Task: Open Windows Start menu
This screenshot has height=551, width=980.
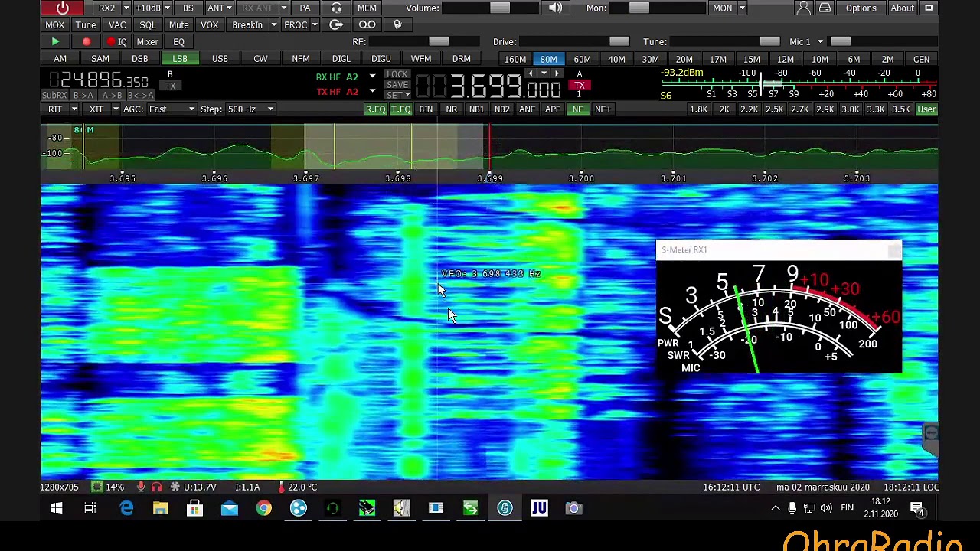Action: point(56,508)
